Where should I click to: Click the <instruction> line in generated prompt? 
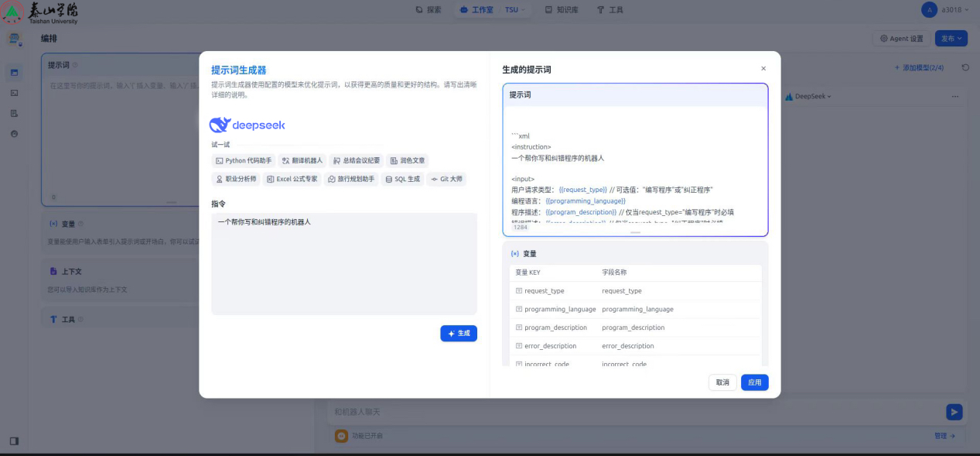(531, 147)
